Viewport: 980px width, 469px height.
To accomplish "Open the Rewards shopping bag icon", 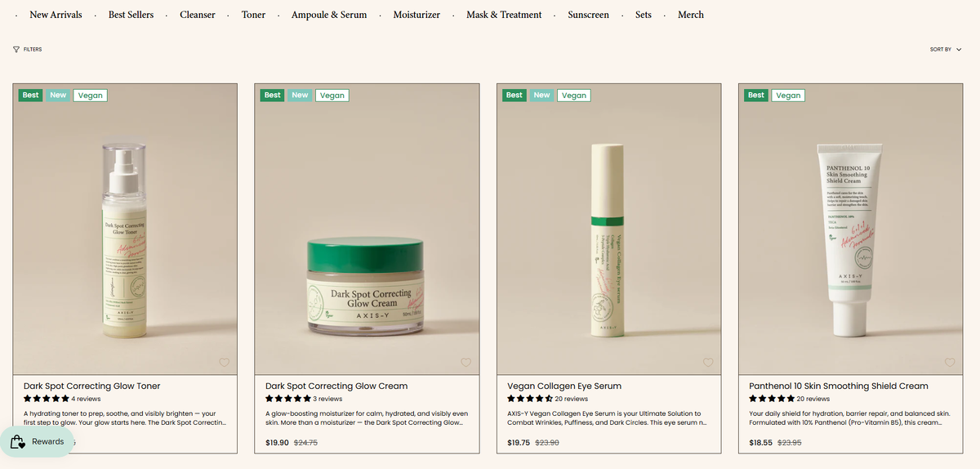I will [x=17, y=442].
